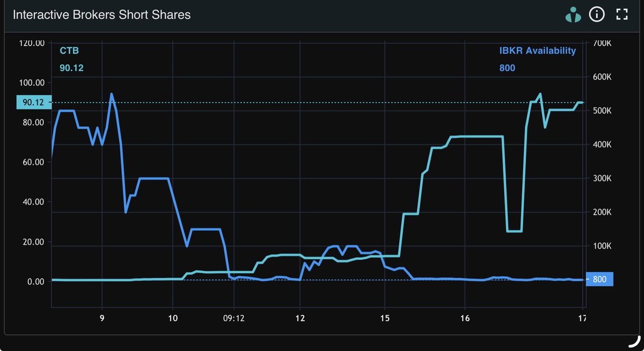This screenshot has width=644, height=351.
Task: Click the 20.00 left axis label
Action: (x=34, y=242)
